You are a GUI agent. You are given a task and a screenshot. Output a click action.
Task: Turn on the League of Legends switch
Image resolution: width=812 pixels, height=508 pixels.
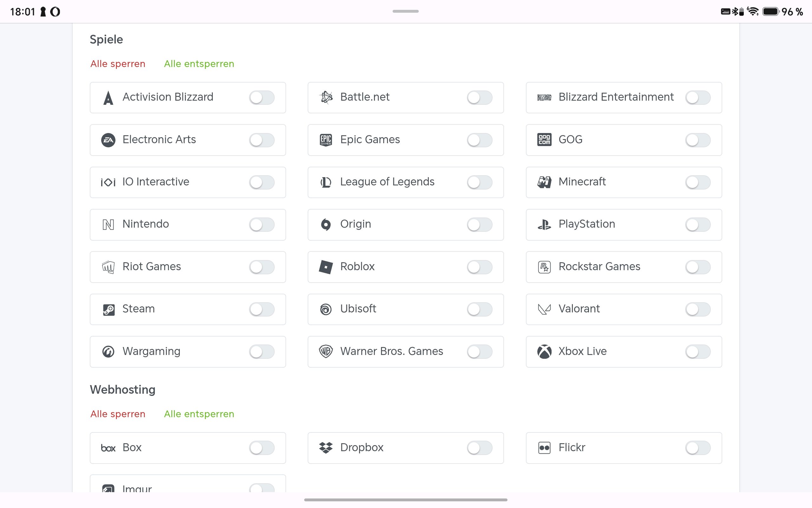[x=480, y=183]
